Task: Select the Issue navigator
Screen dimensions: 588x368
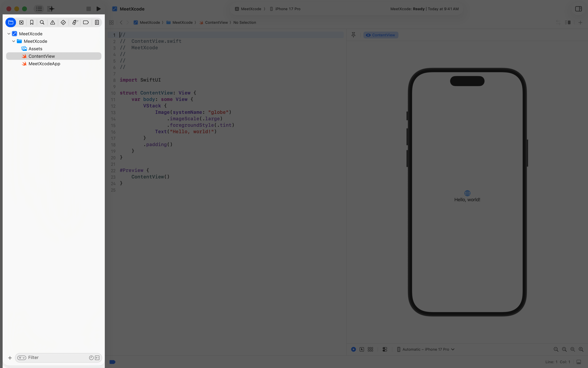Action: (x=52, y=22)
